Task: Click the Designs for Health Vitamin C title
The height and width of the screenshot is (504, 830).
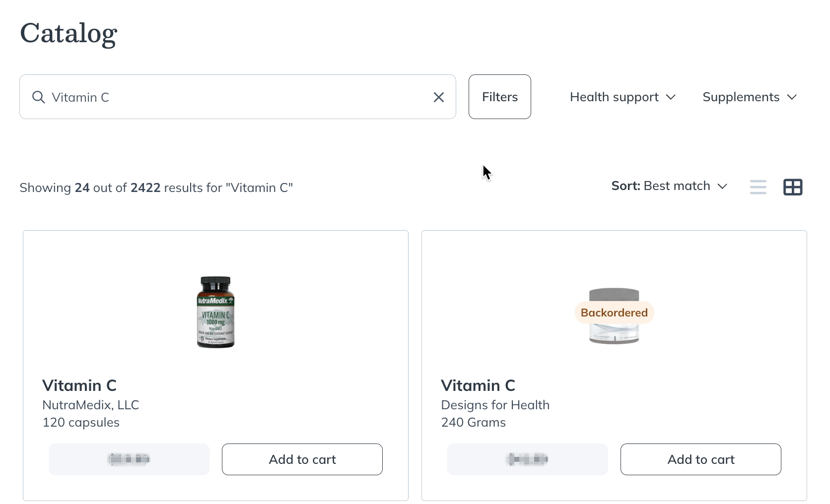Action: click(478, 385)
